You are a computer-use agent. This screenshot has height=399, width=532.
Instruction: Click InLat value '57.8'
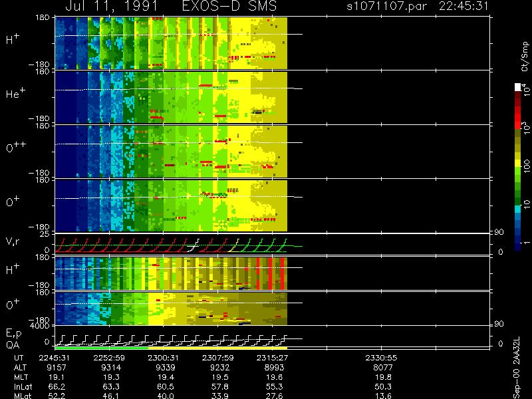(x=219, y=386)
